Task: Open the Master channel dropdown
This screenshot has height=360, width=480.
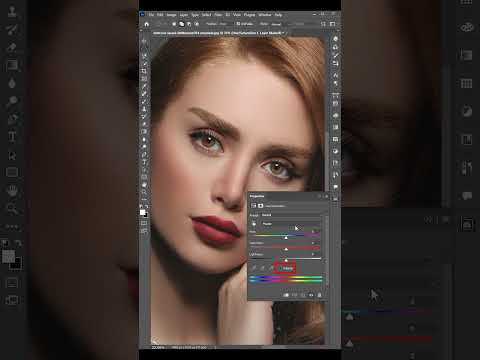Action: point(290,224)
